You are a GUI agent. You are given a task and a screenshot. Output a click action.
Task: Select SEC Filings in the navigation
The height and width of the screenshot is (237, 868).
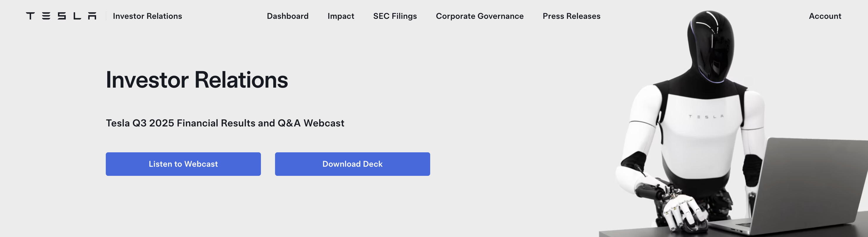coord(395,16)
